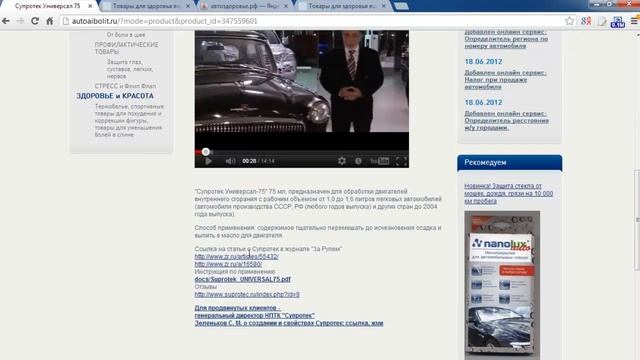Switch to the second tab Товары для здоровья

coord(146,6)
